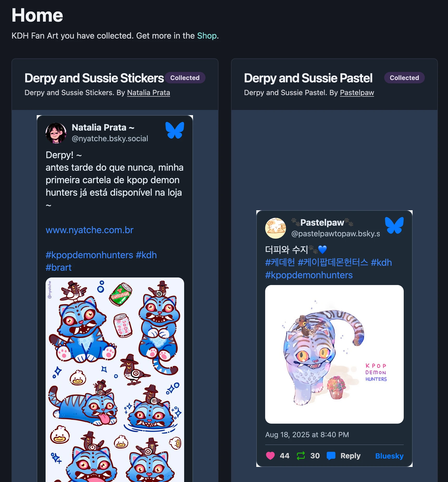
Task: Click the Bluesky butterfly icon on Pastelpaw's post
Action: [x=394, y=225]
